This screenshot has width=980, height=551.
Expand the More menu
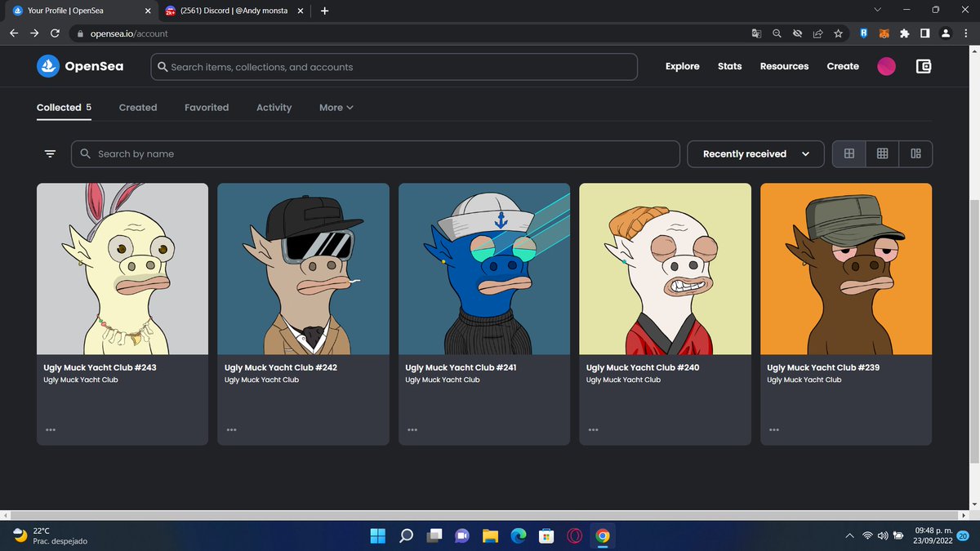[x=336, y=107]
